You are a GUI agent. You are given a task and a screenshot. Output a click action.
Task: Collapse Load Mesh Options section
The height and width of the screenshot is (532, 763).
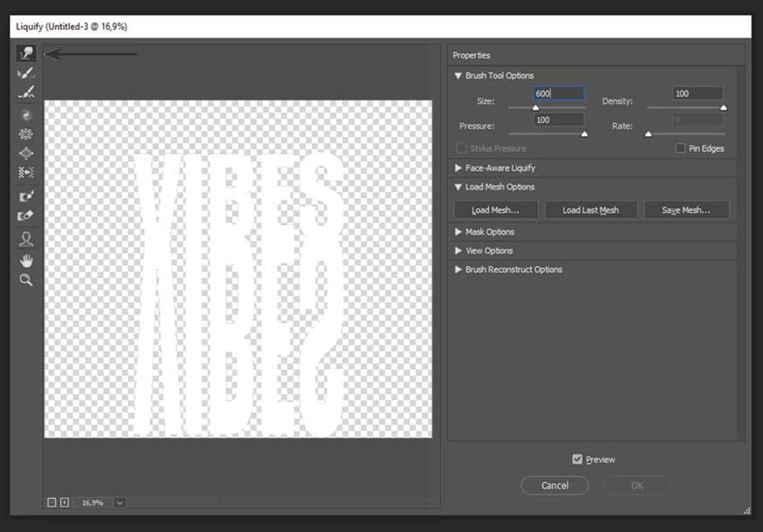click(458, 187)
